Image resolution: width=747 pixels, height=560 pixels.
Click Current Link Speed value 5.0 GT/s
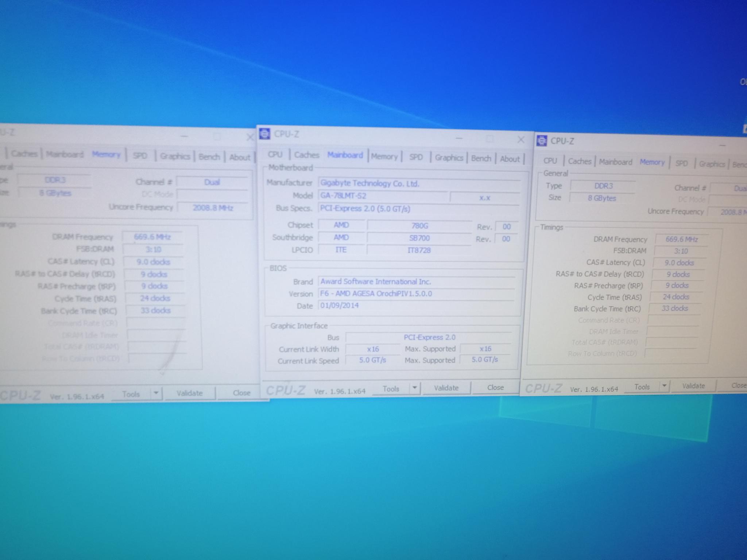372,360
